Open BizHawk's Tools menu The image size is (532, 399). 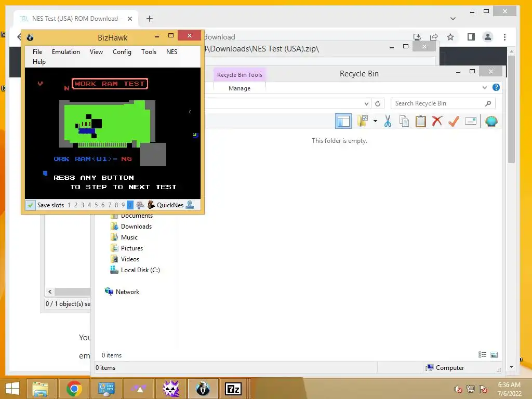149,52
